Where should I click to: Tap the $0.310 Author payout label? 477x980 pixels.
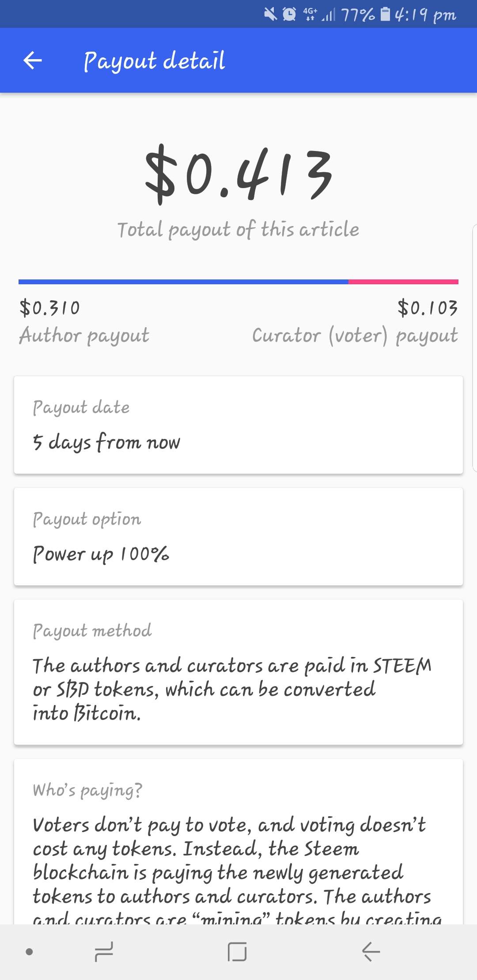pyautogui.click(x=84, y=321)
